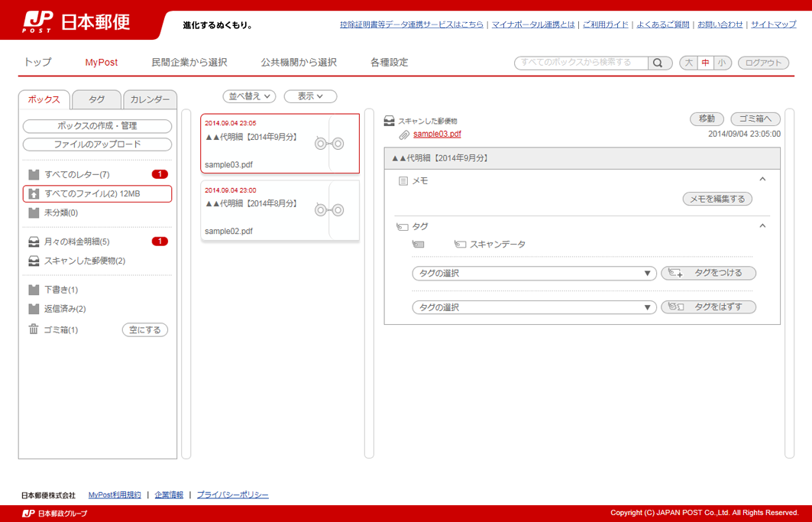
Task: Click envelope string clasp on August card
Action: (x=329, y=210)
